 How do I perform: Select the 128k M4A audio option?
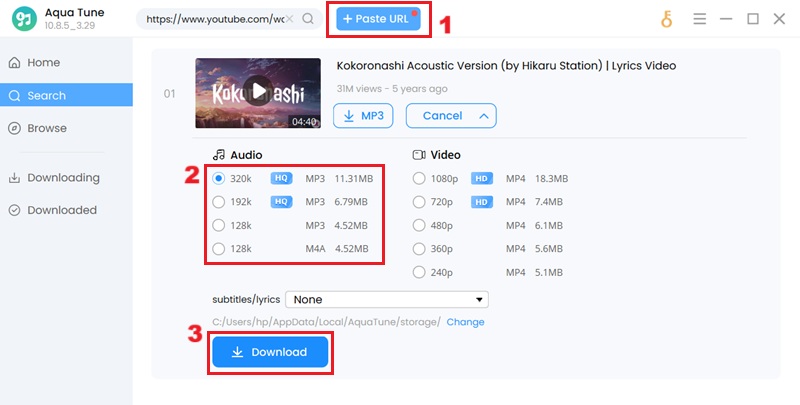[219, 249]
